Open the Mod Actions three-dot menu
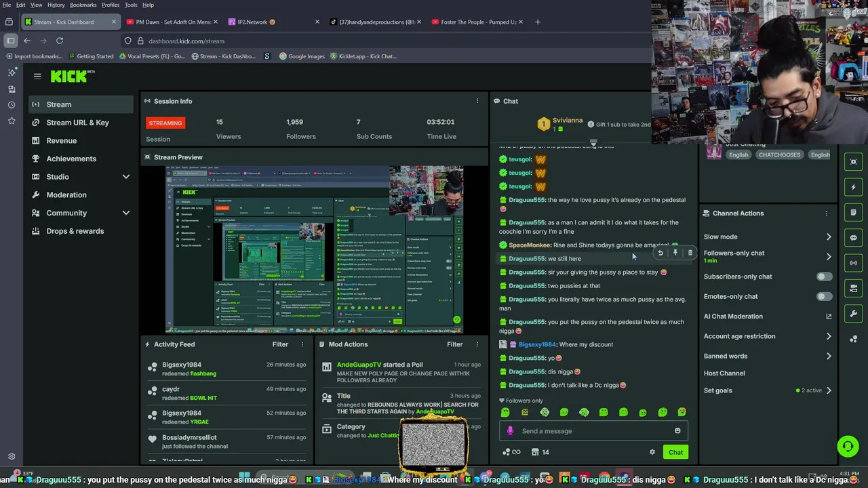Viewport: 868px width, 488px height. click(477, 344)
